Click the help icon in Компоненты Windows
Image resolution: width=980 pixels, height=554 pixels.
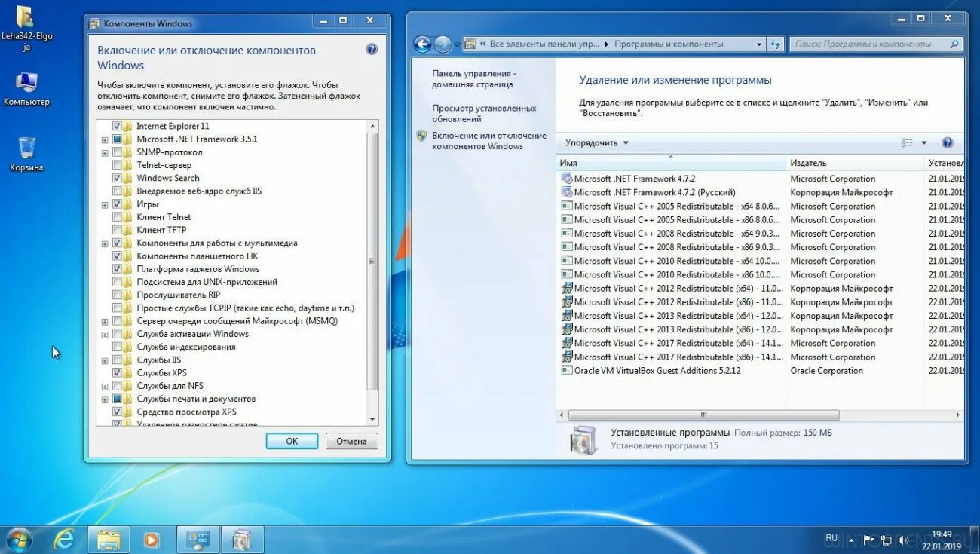point(372,49)
